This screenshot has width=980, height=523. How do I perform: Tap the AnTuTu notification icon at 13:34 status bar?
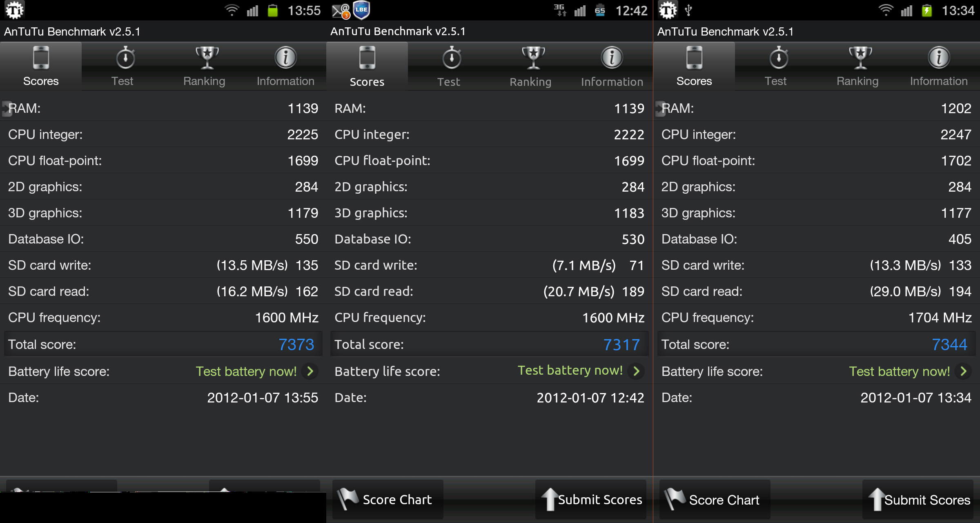pyautogui.click(x=668, y=10)
